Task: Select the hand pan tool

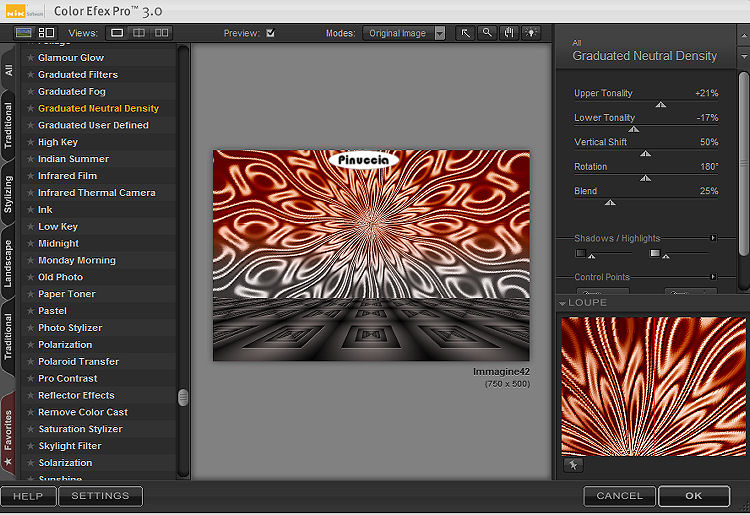Action: tap(508, 33)
